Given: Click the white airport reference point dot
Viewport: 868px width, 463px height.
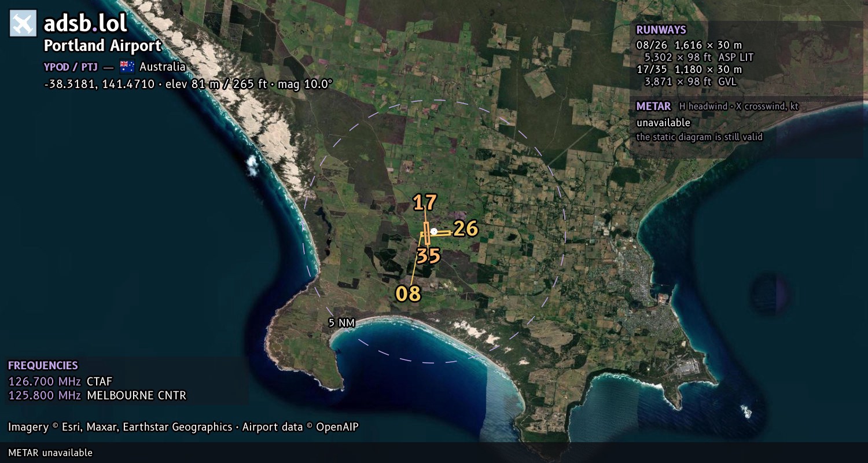Looking at the screenshot, I should pyautogui.click(x=434, y=231).
